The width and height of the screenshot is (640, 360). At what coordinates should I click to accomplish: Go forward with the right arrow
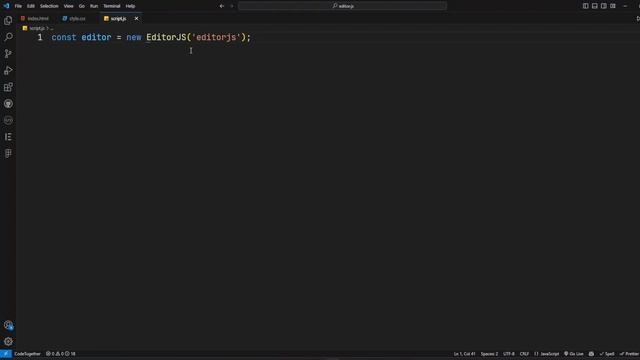(232, 6)
